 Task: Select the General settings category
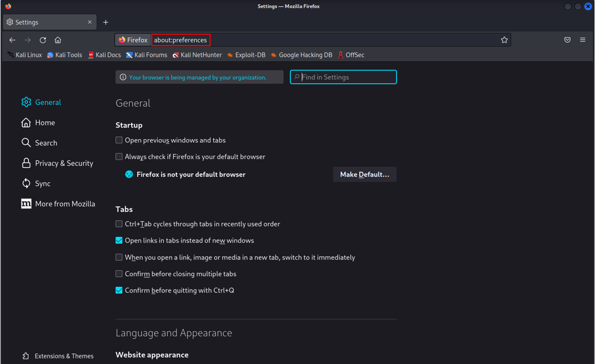(41, 102)
